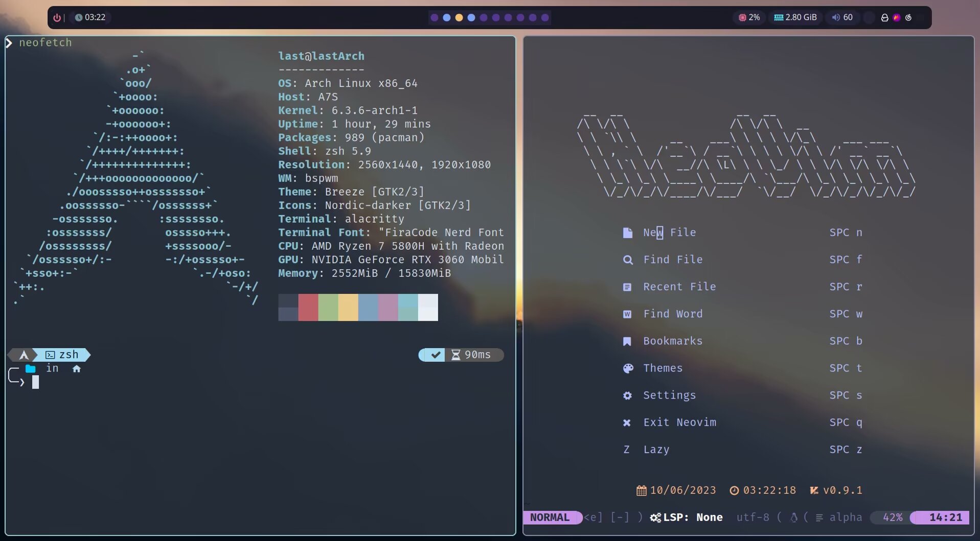Screen dimensions: 980x541
Task: Click the Themes palette icon
Action: click(x=628, y=368)
